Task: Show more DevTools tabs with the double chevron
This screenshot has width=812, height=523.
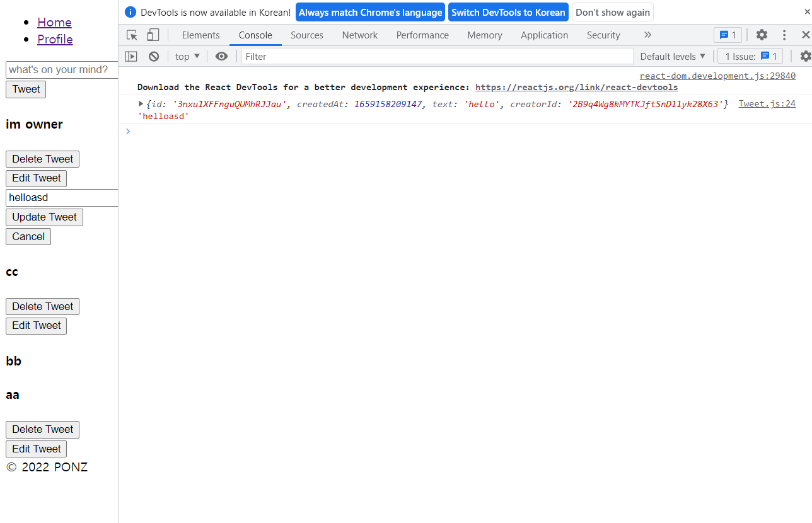Action: (x=647, y=35)
